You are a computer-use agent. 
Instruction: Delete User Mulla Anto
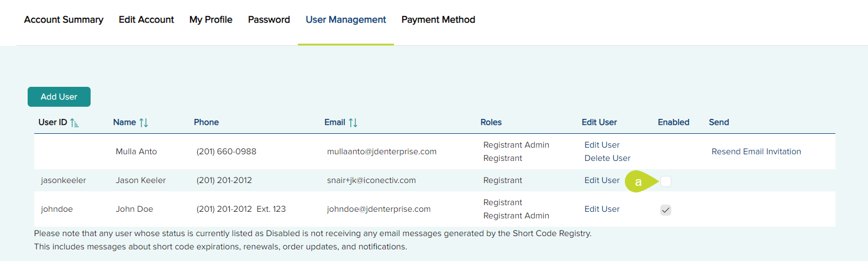click(607, 158)
